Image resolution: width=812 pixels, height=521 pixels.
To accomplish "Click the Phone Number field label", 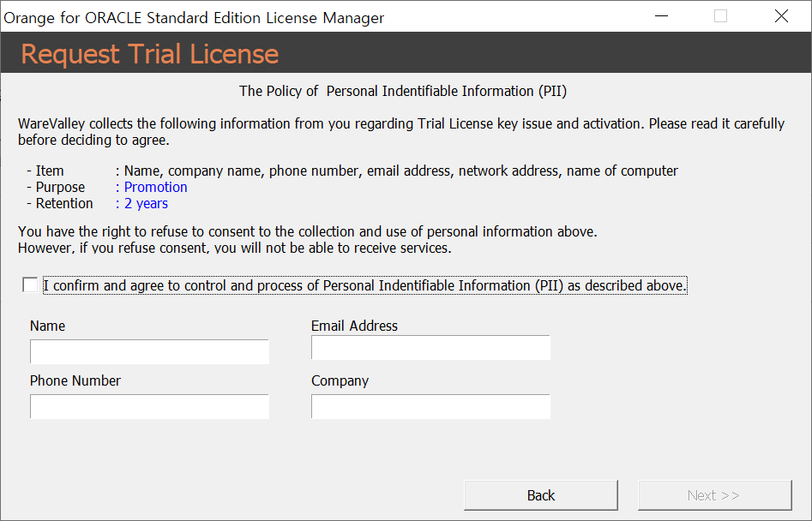I will click(75, 380).
